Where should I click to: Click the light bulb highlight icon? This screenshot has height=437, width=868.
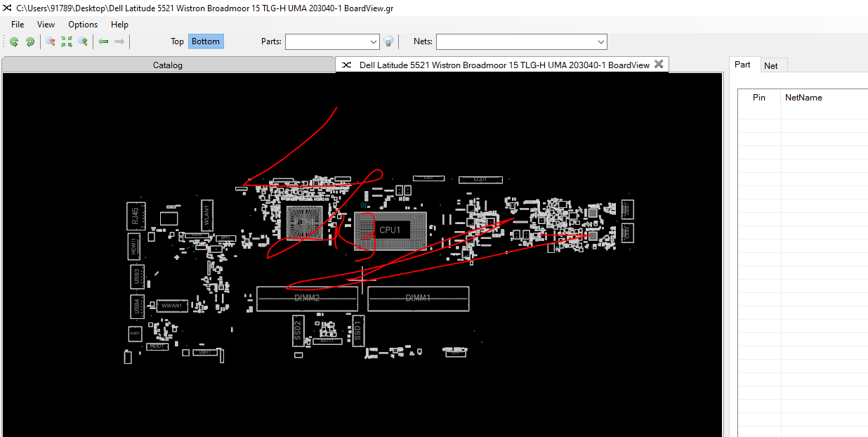[x=388, y=42]
